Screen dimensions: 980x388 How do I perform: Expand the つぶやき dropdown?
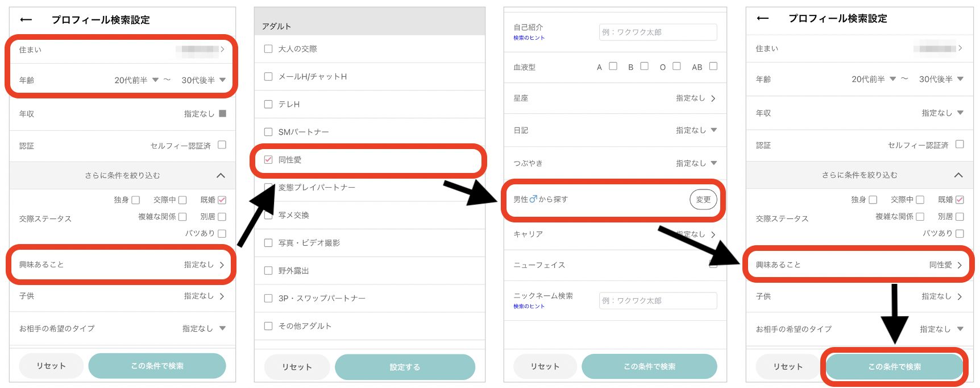coord(713,163)
